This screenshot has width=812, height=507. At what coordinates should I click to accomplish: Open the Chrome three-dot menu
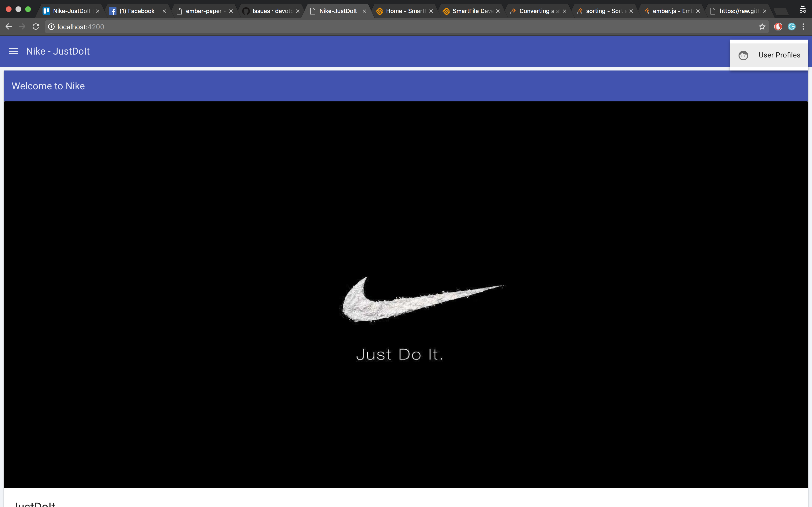click(x=803, y=27)
